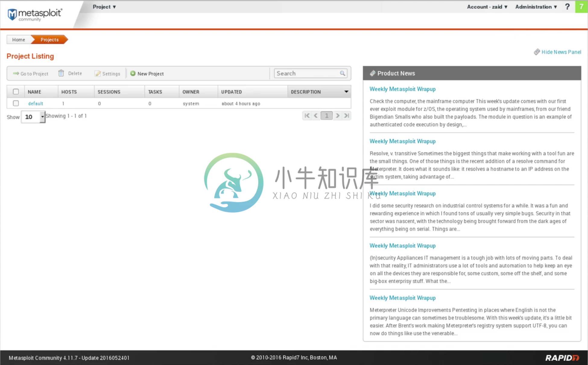The width and height of the screenshot is (588, 365).
Task: Open Weekly Wrapup about industrial control systems
Action: [x=403, y=194]
